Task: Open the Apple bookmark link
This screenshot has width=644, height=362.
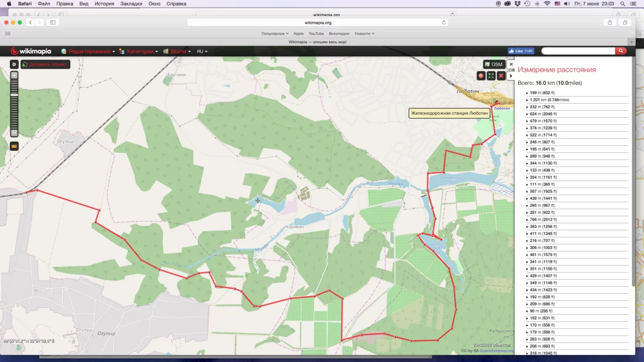Action: pyautogui.click(x=298, y=34)
